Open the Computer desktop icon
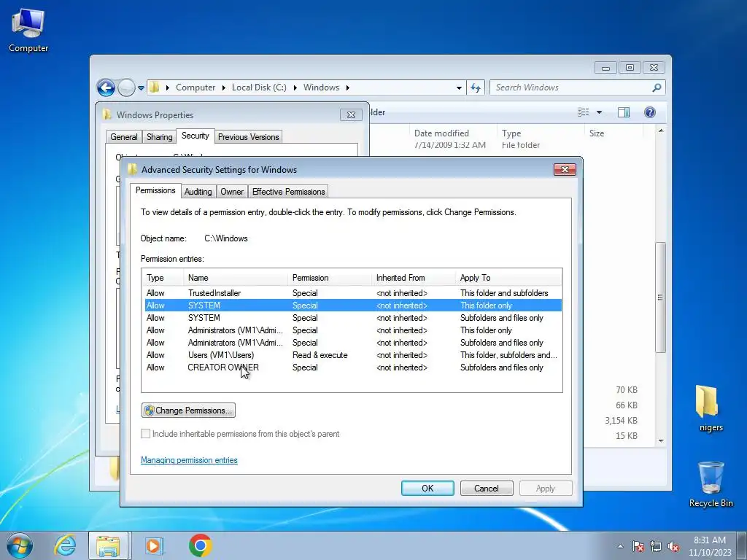 (x=28, y=31)
